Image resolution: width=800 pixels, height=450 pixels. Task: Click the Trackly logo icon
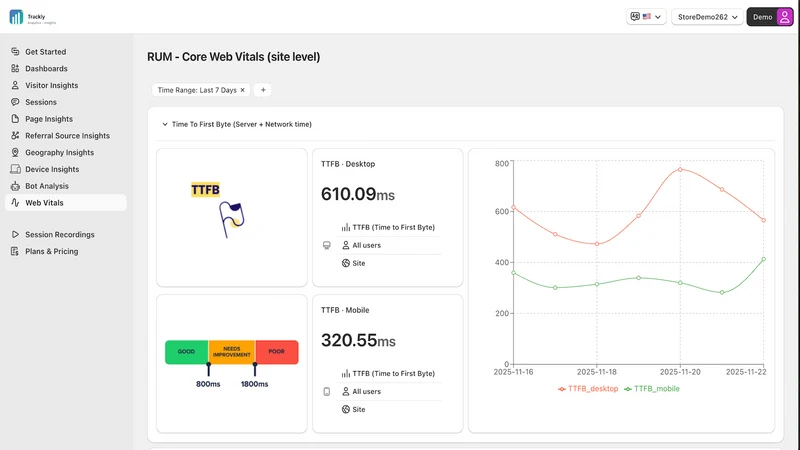16,17
